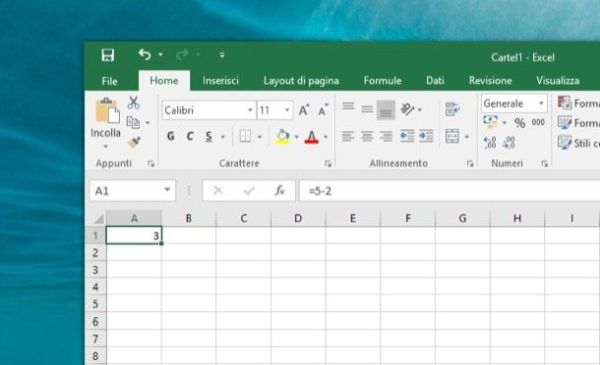Click the Cut scissors icon

pos(133,103)
